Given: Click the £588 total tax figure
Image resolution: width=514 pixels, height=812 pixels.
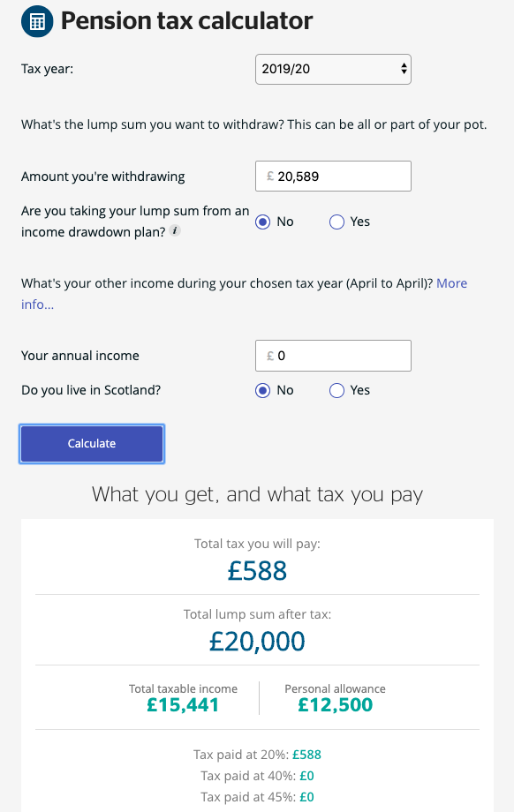Looking at the screenshot, I should coord(257,571).
